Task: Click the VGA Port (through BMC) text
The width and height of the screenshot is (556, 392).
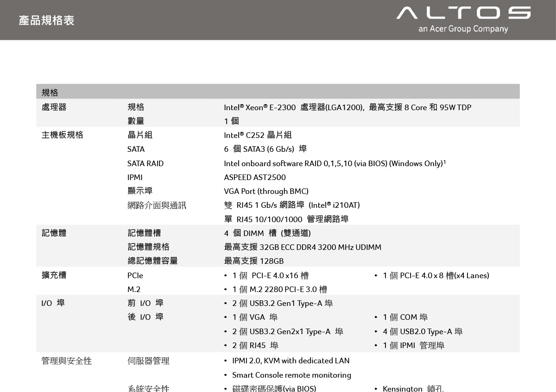Action: (x=266, y=191)
